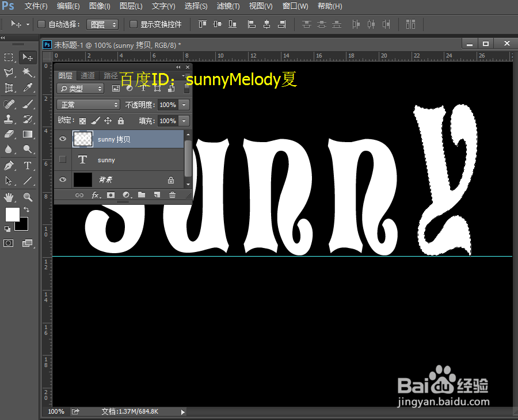Select the Path Selection tool
This screenshot has width=518, height=420.
coord(9,181)
